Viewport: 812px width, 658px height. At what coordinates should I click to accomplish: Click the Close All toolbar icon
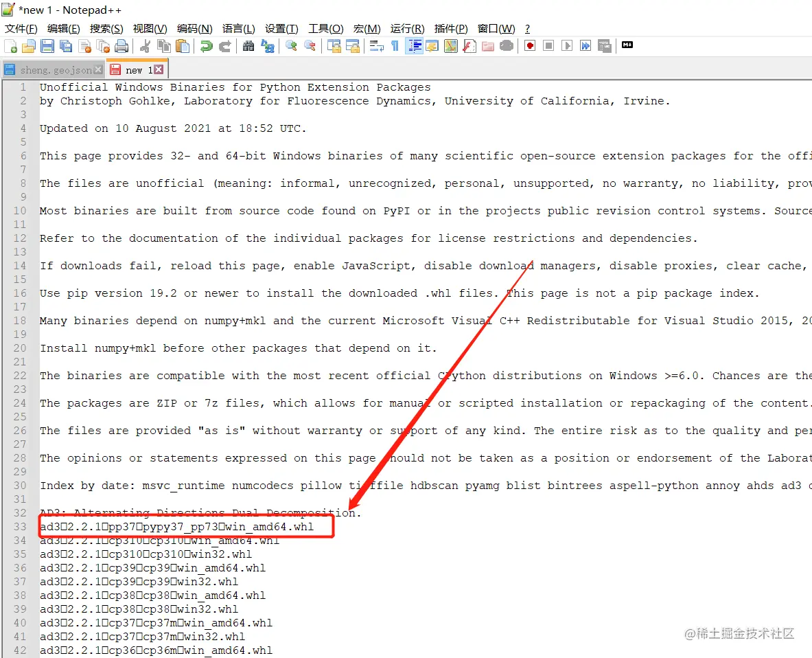(103, 46)
